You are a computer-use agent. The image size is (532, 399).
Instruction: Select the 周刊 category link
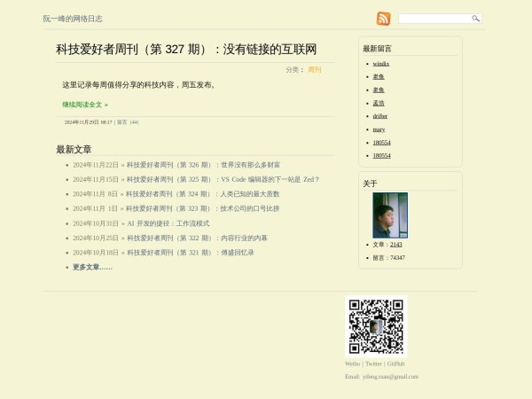coord(315,69)
